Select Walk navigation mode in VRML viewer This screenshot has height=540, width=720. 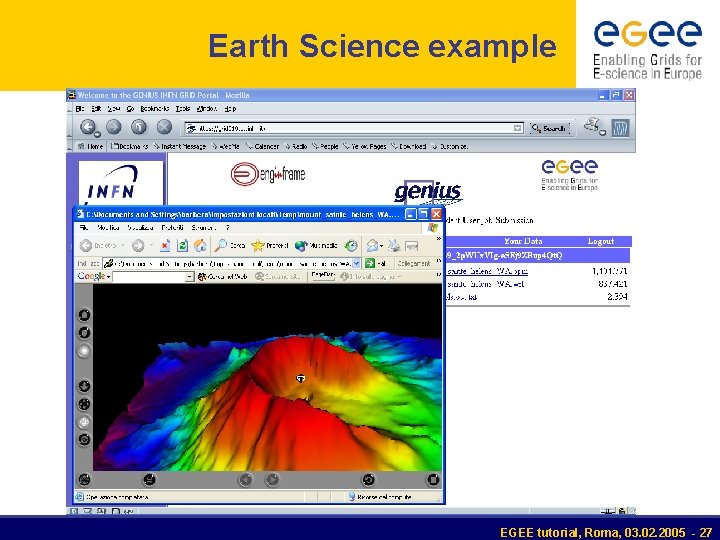84,315
